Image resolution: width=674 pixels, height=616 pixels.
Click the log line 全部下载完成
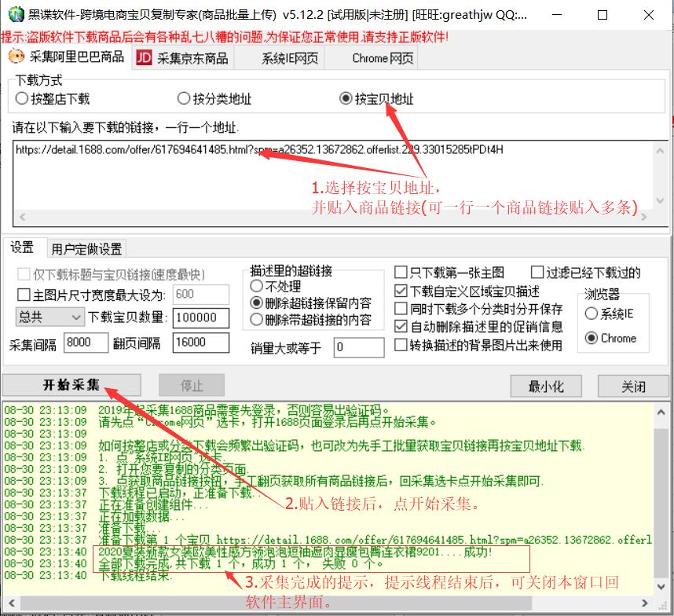[x=240, y=563]
